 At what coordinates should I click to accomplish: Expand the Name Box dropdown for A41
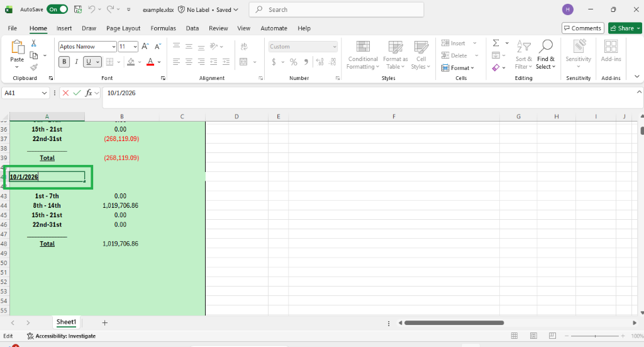(x=45, y=93)
